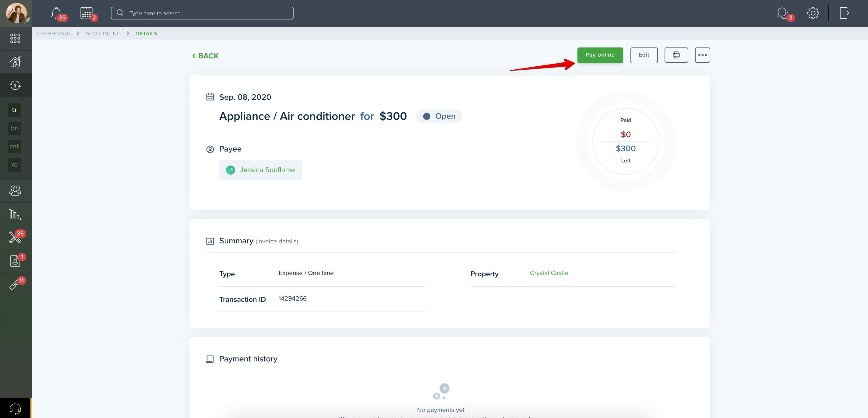The width and height of the screenshot is (868, 418).
Task: Click the date calendar icon
Action: coord(210,97)
